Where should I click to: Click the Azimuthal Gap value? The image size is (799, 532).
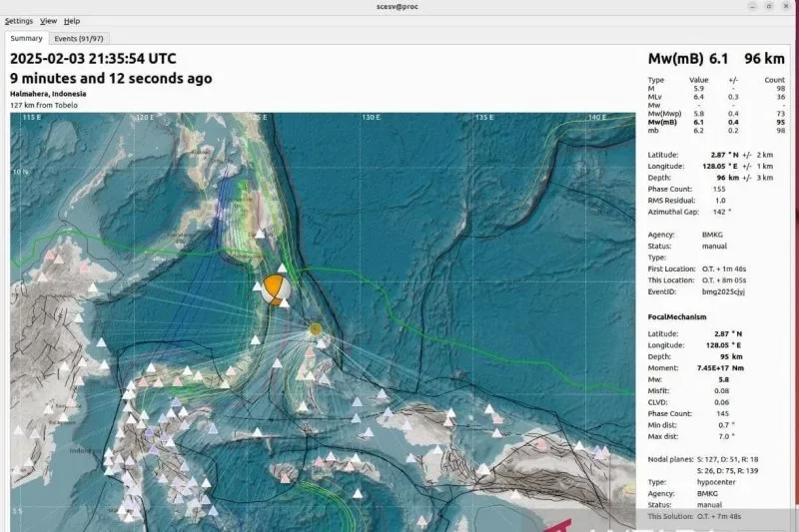(720, 211)
